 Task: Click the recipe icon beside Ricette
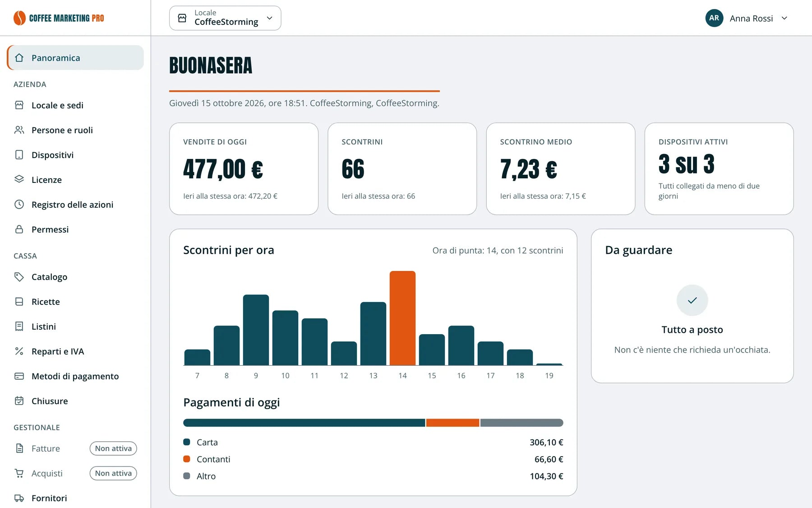[x=19, y=302]
